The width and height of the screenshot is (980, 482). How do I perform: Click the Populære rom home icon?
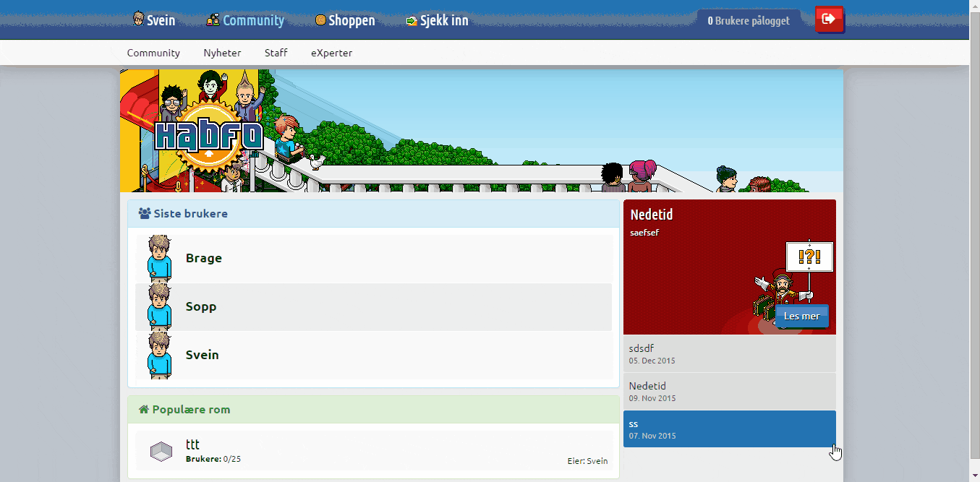(x=143, y=410)
